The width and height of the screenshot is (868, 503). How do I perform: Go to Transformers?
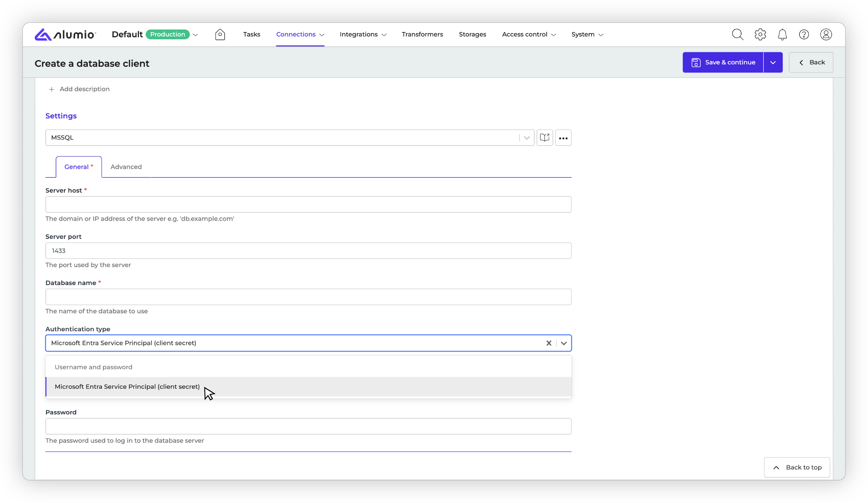pos(422,34)
